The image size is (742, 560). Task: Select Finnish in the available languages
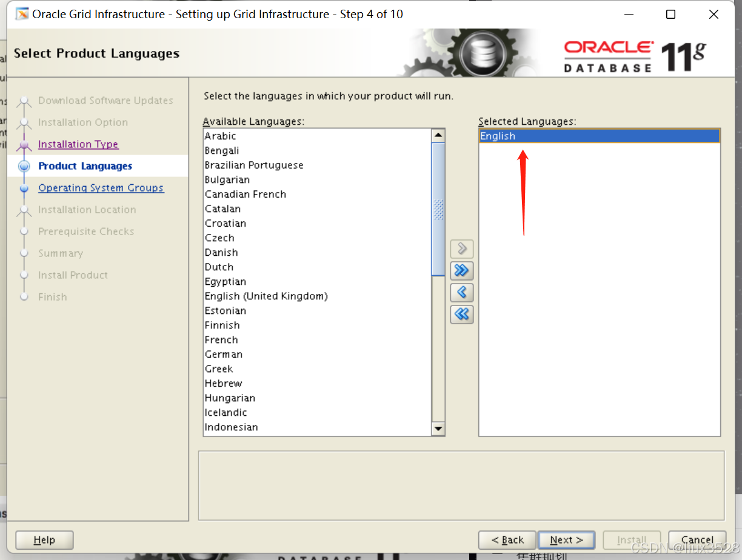click(x=317, y=325)
